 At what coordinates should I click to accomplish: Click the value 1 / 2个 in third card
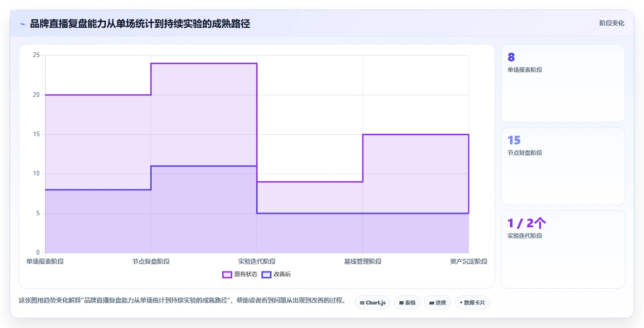tap(527, 223)
